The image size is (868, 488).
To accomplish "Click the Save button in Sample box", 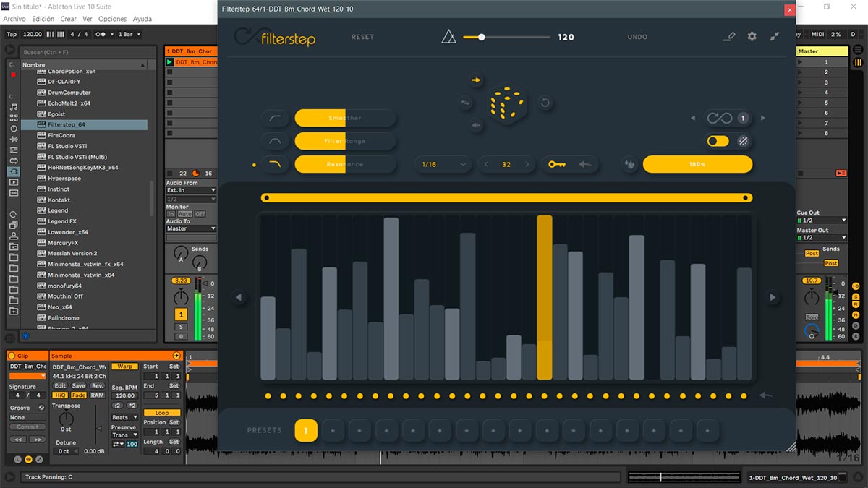I will point(78,385).
